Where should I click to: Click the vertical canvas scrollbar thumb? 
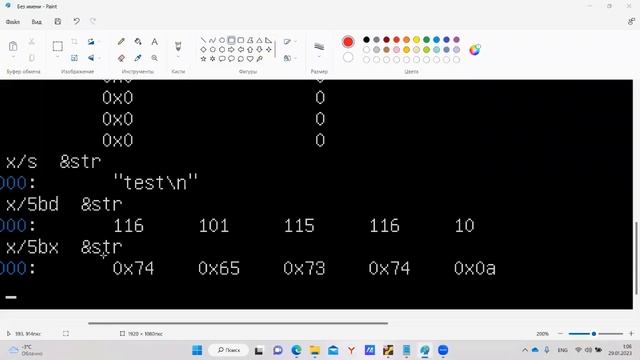pyautogui.click(x=636, y=258)
